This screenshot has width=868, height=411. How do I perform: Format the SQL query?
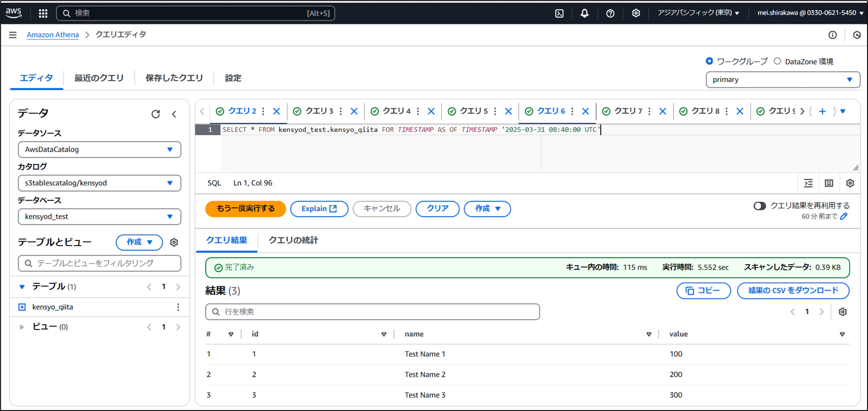tap(808, 183)
